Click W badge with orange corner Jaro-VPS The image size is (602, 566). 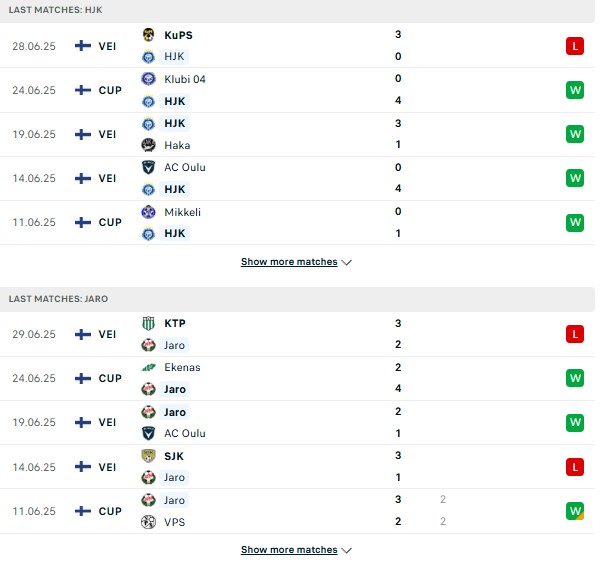[x=575, y=511]
